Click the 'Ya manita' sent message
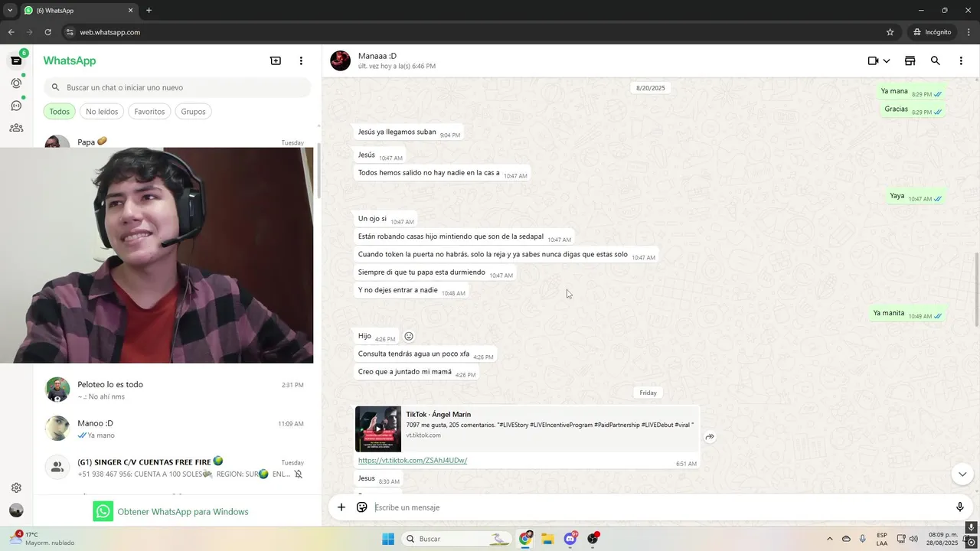 tap(908, 313)
